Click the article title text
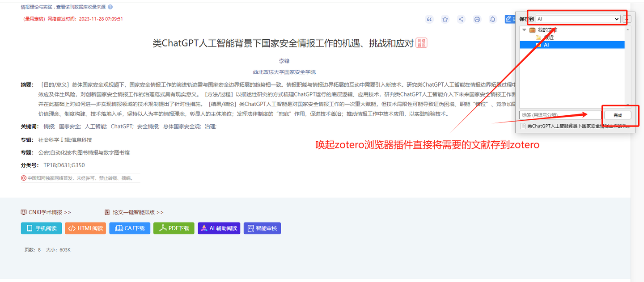The image size is (644, 282). tap(283, 43)
